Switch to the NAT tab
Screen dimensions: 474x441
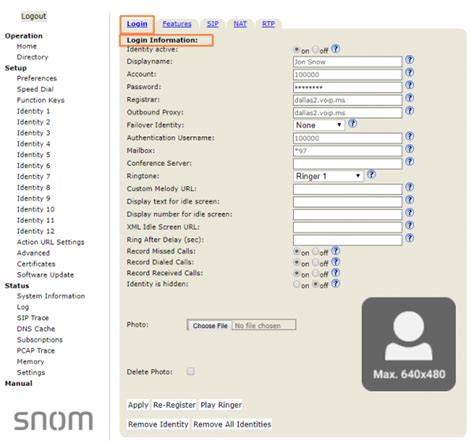click(x=240, y=24)
